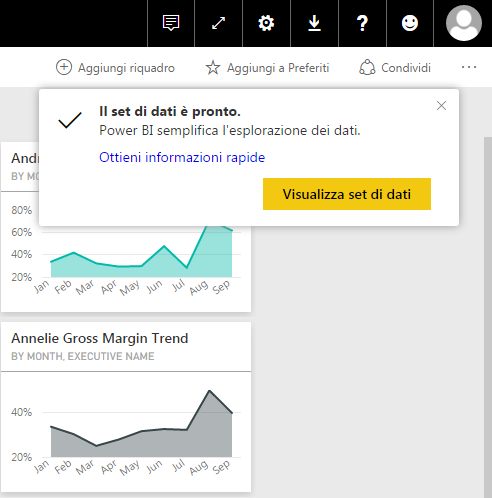492x498 pixels.
Task: Click the download arrow icon
Action: click(314, 23)
